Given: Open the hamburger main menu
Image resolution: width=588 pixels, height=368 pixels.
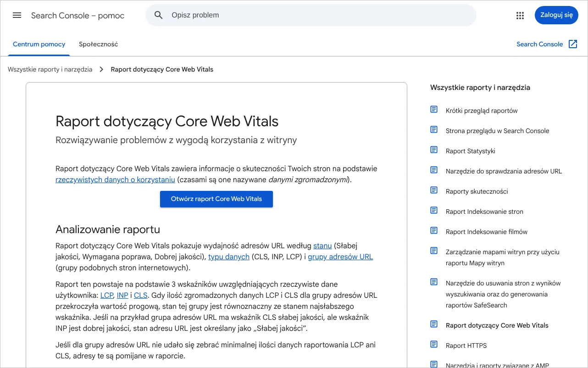Looking at the screenshot, I should [17, 15].
